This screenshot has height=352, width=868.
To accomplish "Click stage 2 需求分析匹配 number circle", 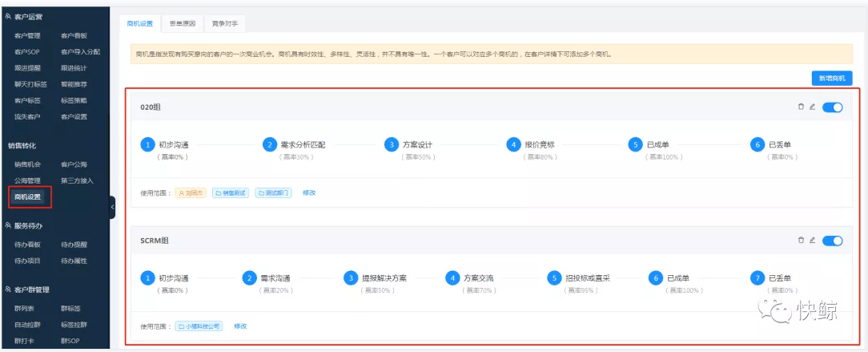I will [269, 144].
